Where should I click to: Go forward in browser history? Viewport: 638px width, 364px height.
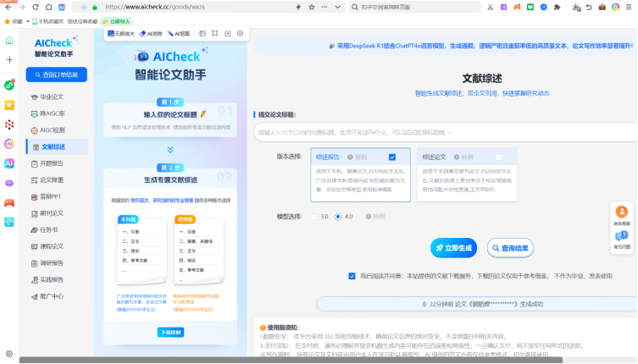[22, 7]
